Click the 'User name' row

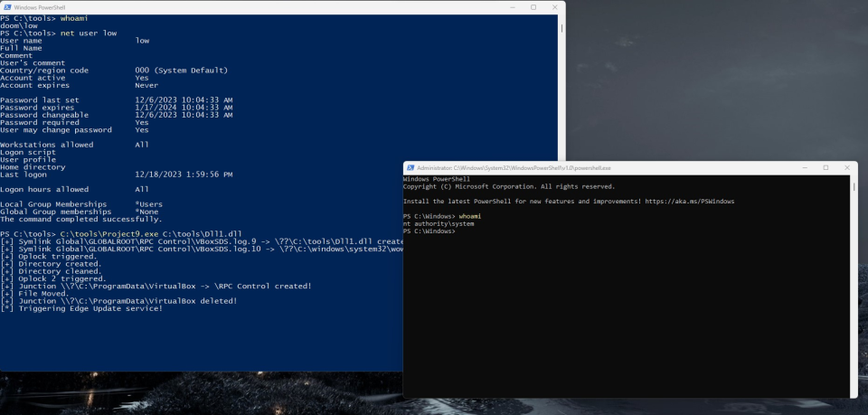(75, 41)
